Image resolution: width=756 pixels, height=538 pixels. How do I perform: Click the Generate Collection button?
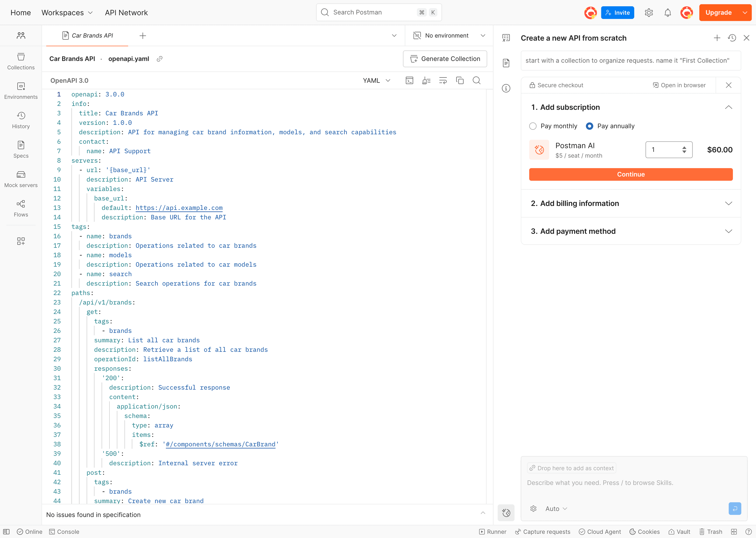[x=444, y=59]
